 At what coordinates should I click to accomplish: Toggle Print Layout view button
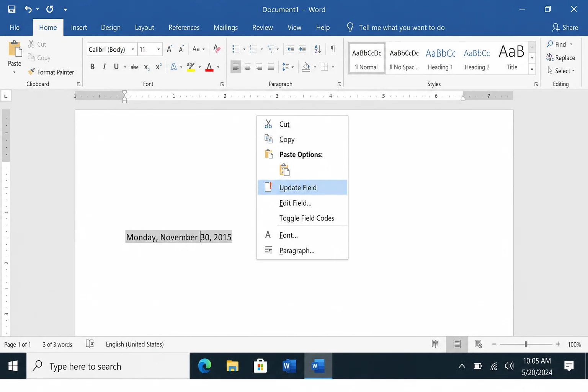457,344
